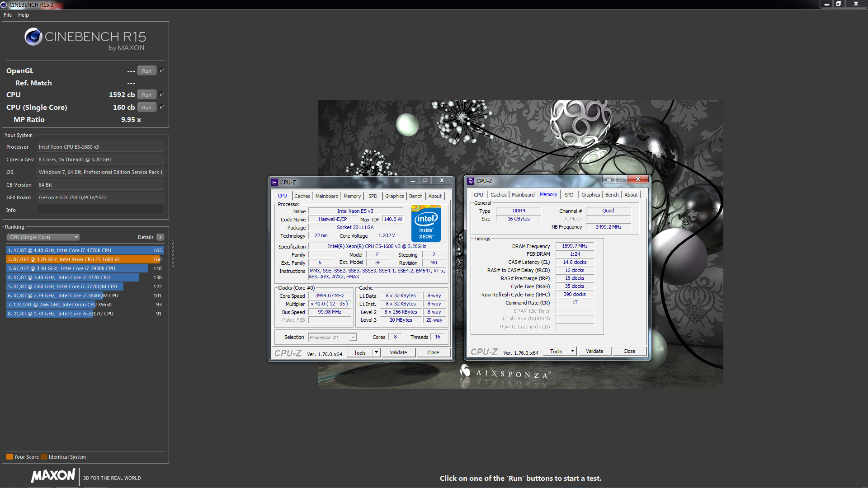
Task: Toggle the checkmark next to CPU Run
Action: tap(161, 94)
